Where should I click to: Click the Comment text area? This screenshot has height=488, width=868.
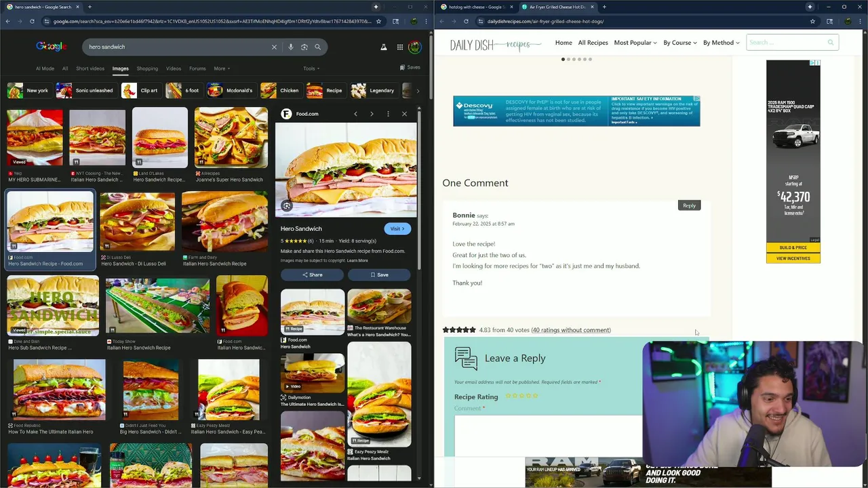pos(548,435)
